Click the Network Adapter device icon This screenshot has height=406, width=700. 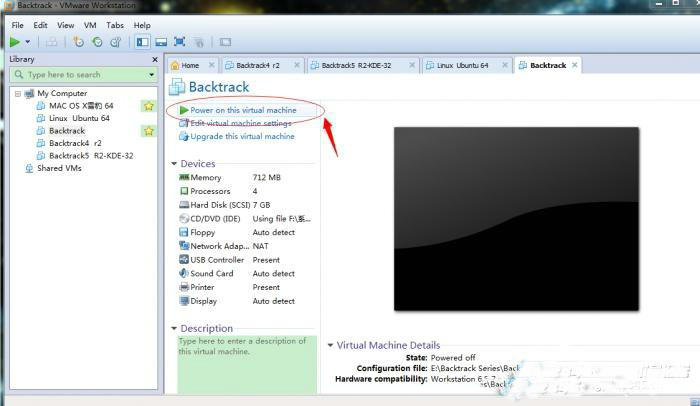(x=183, y=246)
